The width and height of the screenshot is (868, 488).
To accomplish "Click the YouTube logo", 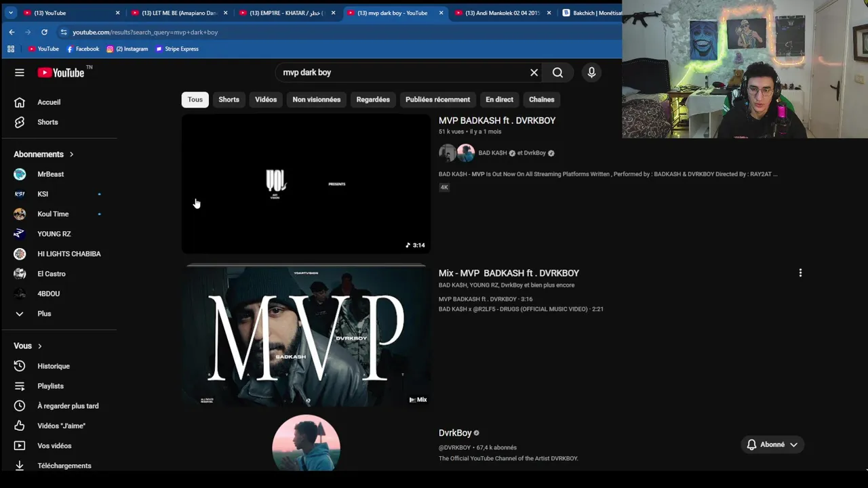I will [61, 73].
